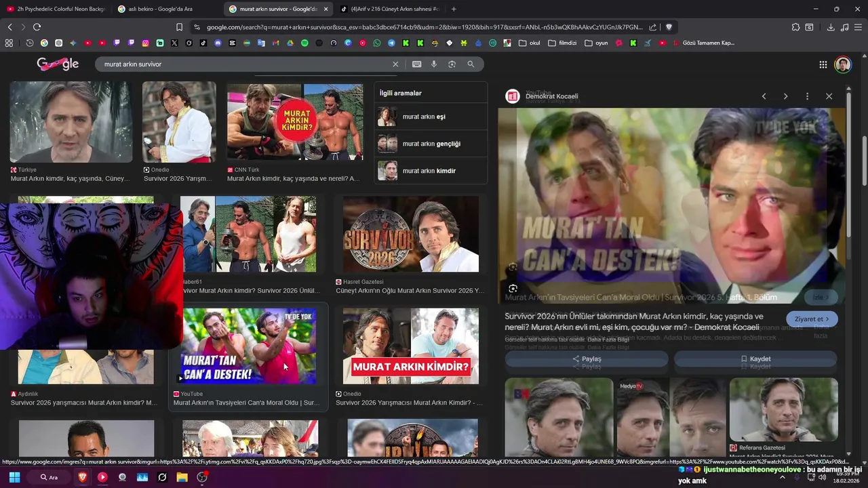Open Brave Shields lion icon
The image size is (868, 488).
pyautogui.click(x=669, y=27)
